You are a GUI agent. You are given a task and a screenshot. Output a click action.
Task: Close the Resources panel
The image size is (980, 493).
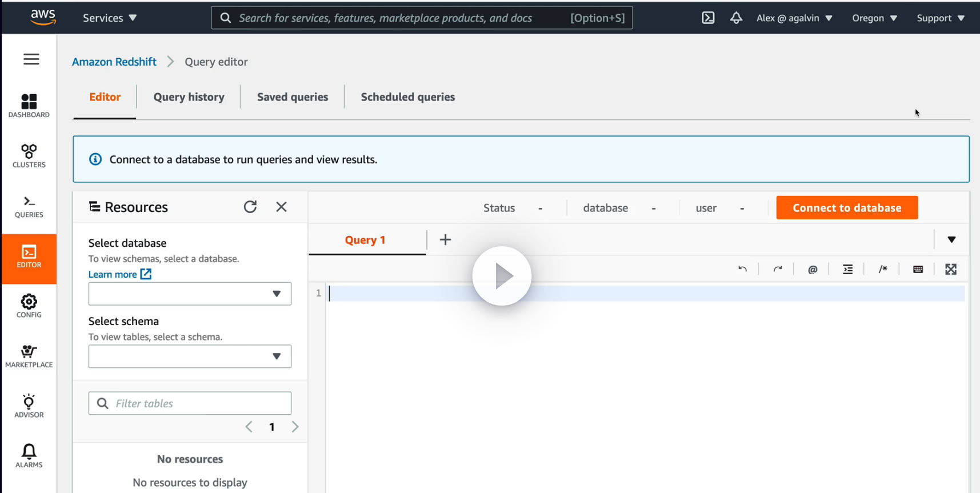(x=281, y=207)
